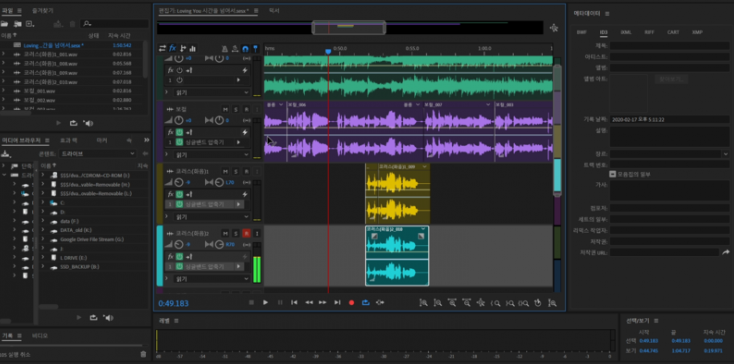This screenshot has height=364, width=734.
Task: Select the teal 코러스(화음)2 clip on the timeline
Action: point(397,255)
